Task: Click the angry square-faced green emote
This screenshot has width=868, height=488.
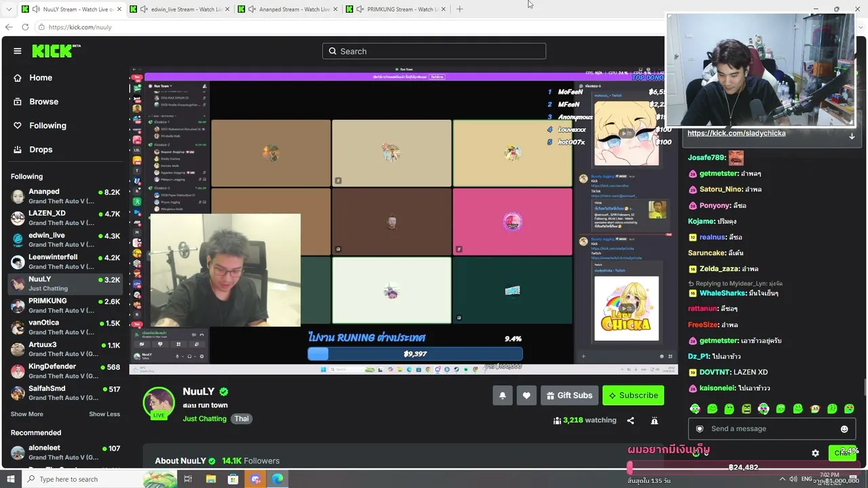Action: tap(747, 409)
